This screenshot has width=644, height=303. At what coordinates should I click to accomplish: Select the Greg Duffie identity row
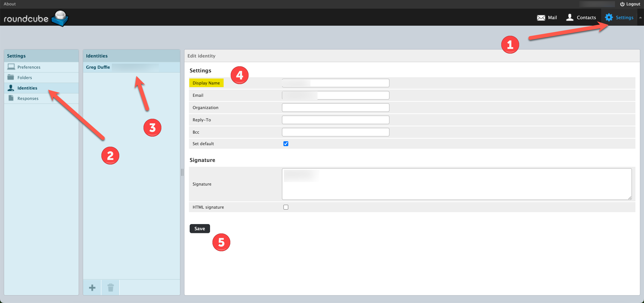coord(132,67)
